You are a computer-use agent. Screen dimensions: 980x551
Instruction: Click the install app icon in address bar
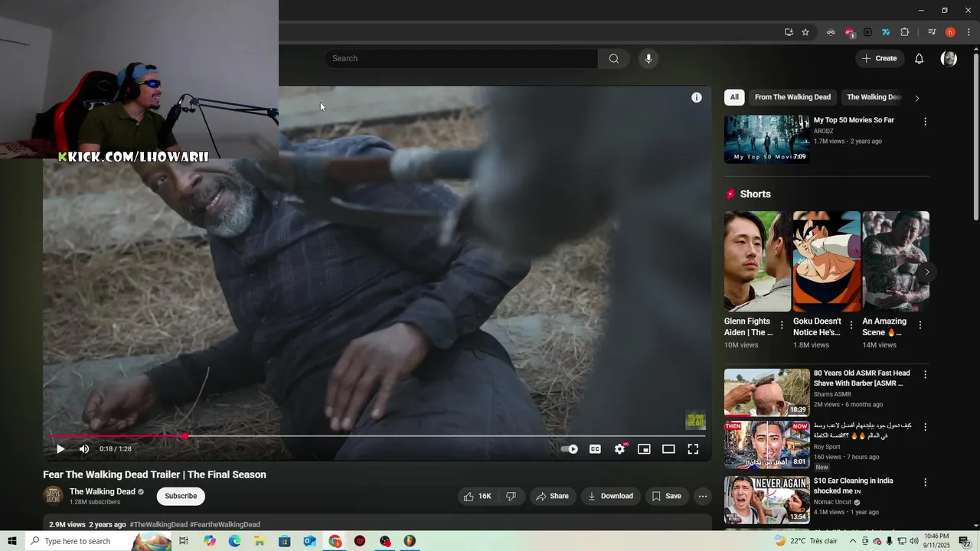[789, 32]
